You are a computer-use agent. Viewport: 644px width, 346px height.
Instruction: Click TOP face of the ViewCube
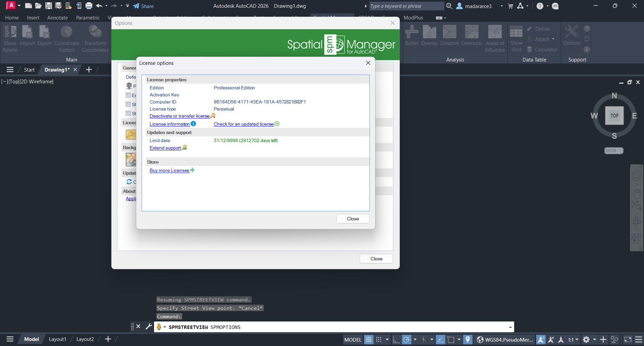point(614,115)
